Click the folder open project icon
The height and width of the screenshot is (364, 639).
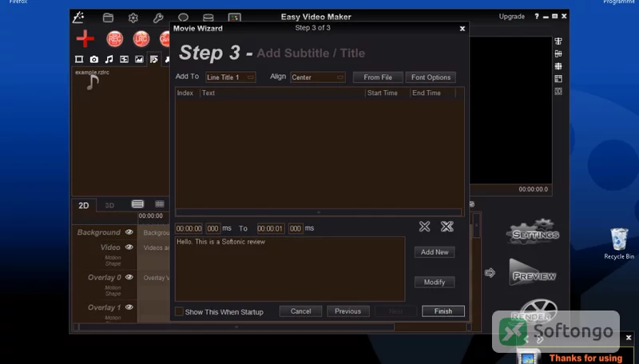[108, 18]
